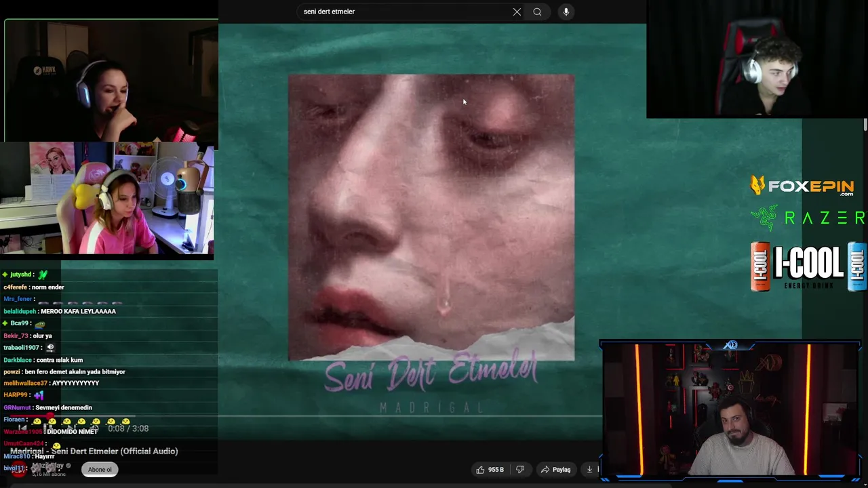Screen dimensions: 868x488
Task: Click the pink-hoodie streamer's webcam feed
Action: [107, 198]
